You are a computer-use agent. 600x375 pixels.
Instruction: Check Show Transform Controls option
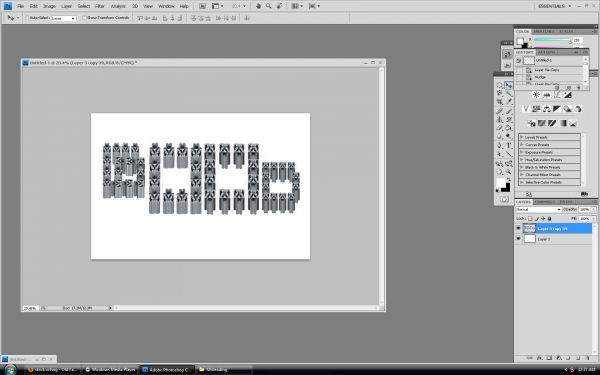click(x=85, y=18)
